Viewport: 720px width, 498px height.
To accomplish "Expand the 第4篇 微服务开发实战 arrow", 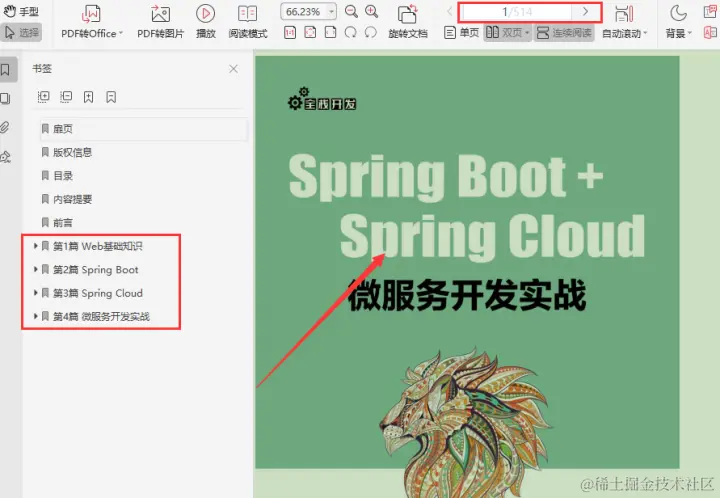I will click(35, 316).
